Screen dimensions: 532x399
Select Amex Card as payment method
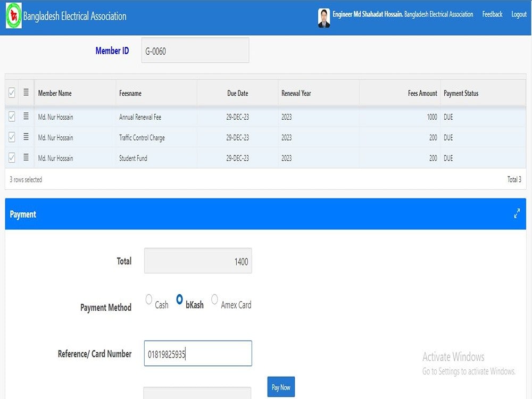[x=214, y=300]
